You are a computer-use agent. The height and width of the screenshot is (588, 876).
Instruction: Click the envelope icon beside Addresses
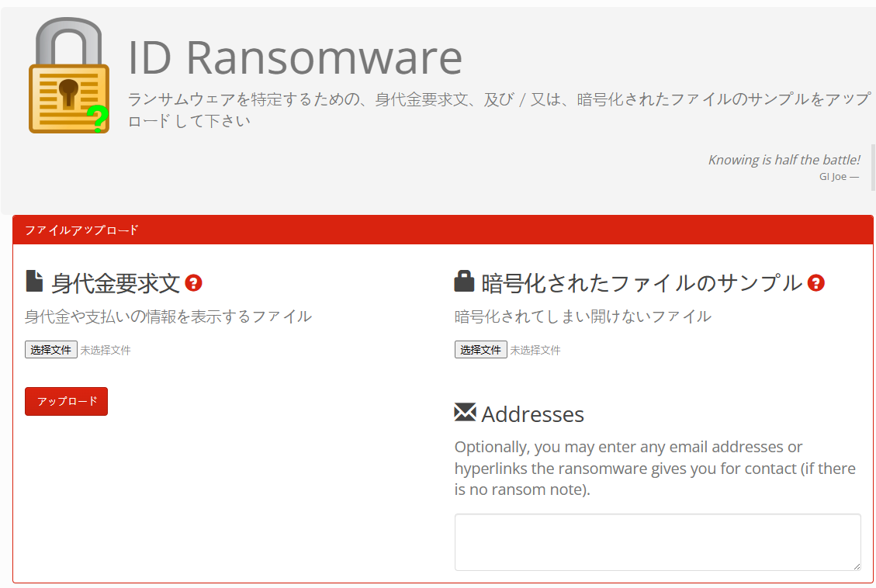pyautogui.click(x=465, y=413)
